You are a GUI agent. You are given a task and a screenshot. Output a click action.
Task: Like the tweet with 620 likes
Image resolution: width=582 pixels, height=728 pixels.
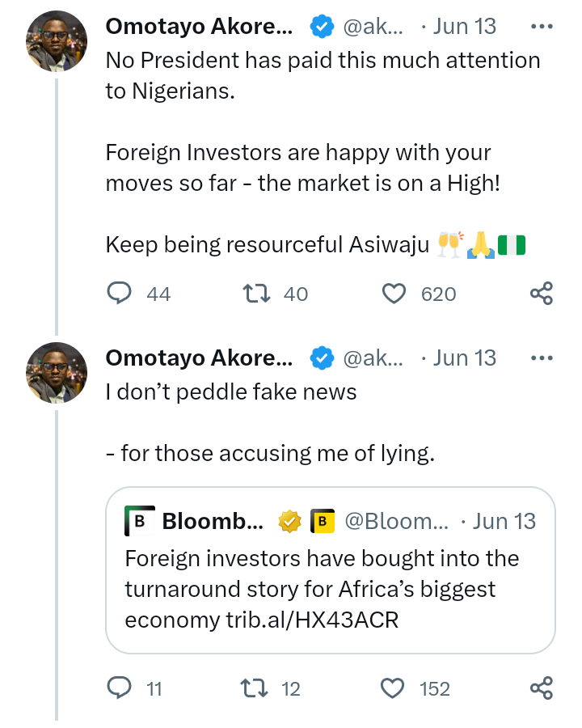coord(394,294)
